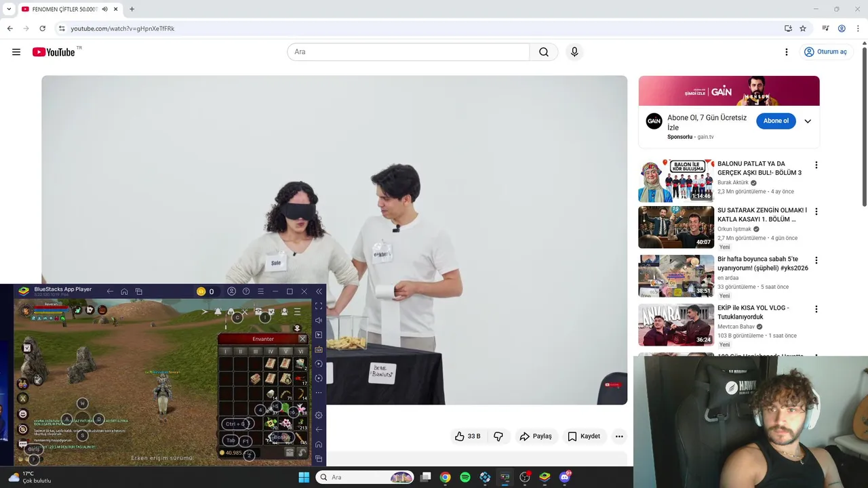This screenshot has width=868, height=488.
Task: Save video with Kaydet
Action: pyautogui.click(x=584, y=436)
